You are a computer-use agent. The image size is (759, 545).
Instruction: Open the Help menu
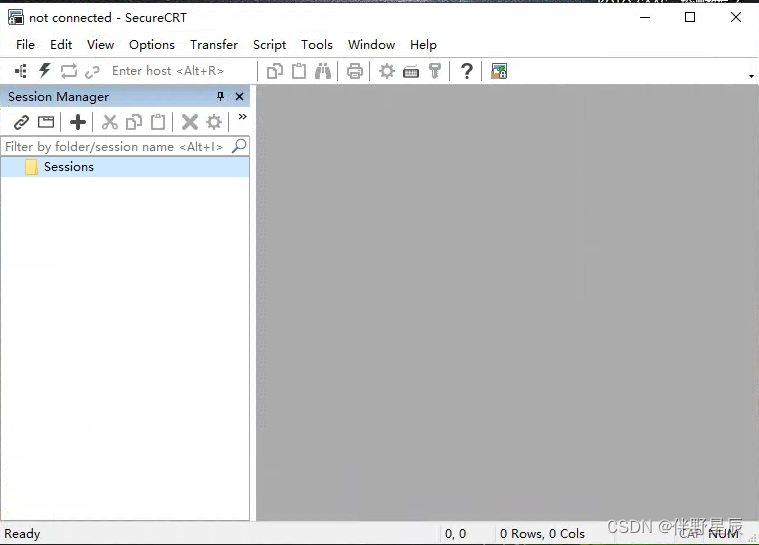click(423, 45)
